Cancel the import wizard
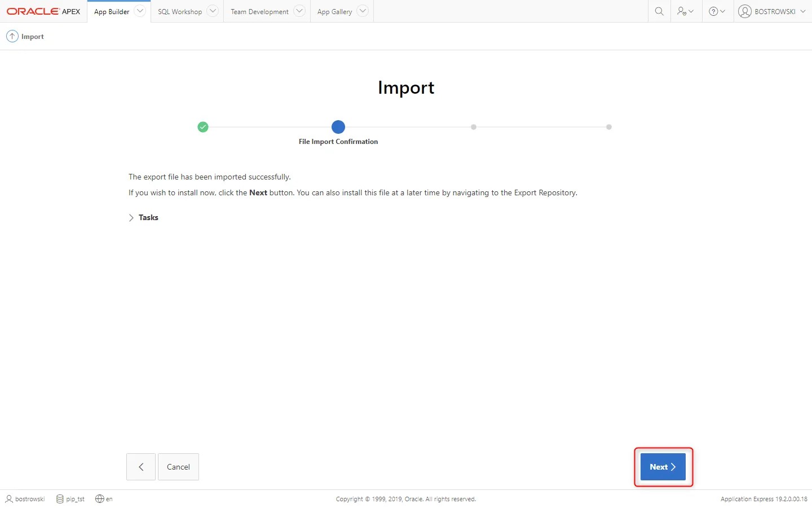 [178, 467]
